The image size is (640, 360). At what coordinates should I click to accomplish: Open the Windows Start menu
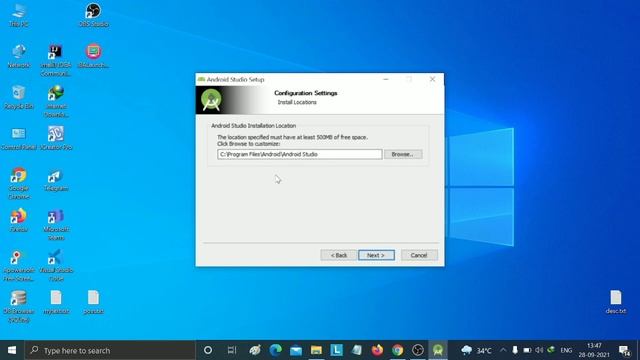[x=12, y=350]
